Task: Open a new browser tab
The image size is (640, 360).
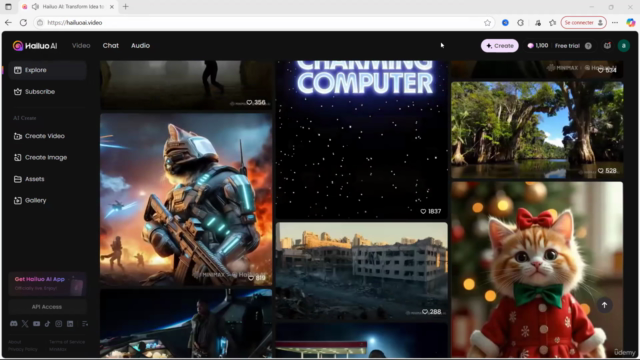Action: point(125,7)
